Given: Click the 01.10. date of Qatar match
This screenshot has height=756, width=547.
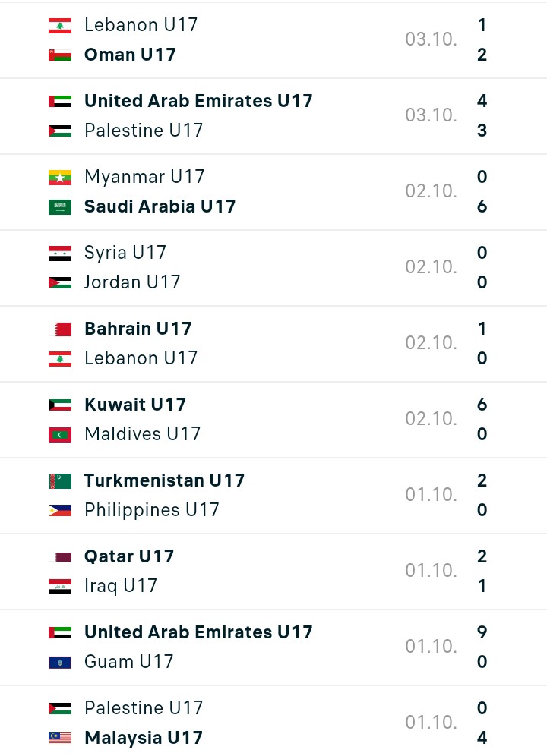Looking at the screenshot, I should (431, 571).
